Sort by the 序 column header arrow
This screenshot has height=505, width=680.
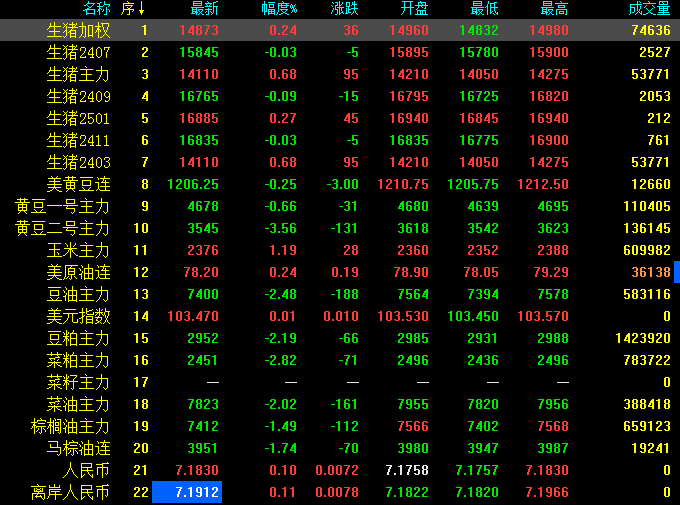click(x=141, y=8)
